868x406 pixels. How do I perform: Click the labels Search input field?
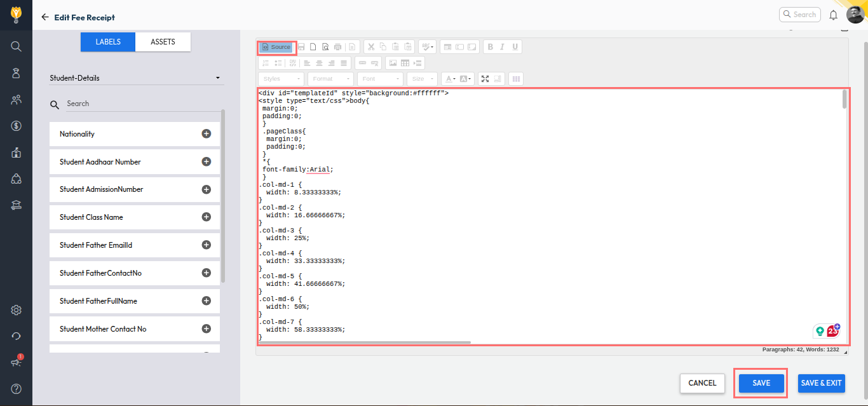(140, 104)
